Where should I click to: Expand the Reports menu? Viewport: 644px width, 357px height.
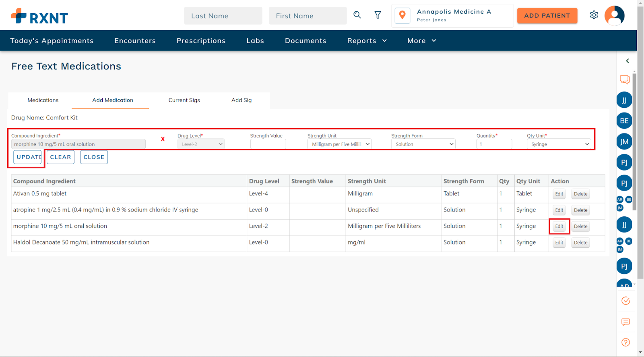pyautogui.click(x=367, y=41)
